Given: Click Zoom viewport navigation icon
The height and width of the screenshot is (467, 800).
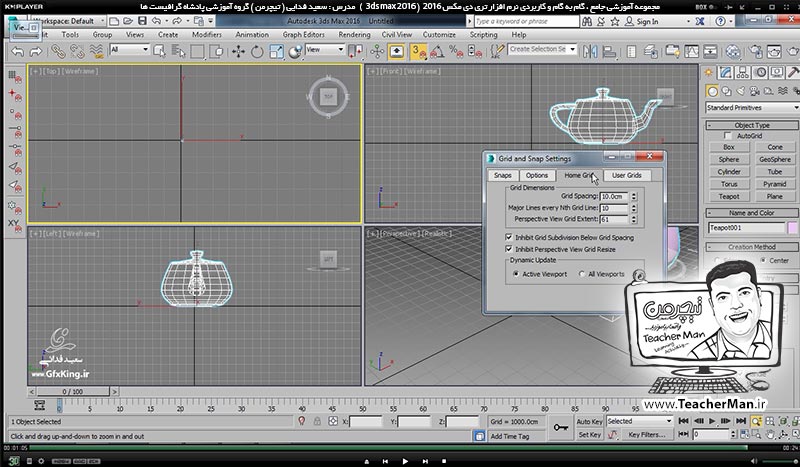Looking at the screenshot, I should [x=756, y=422].
